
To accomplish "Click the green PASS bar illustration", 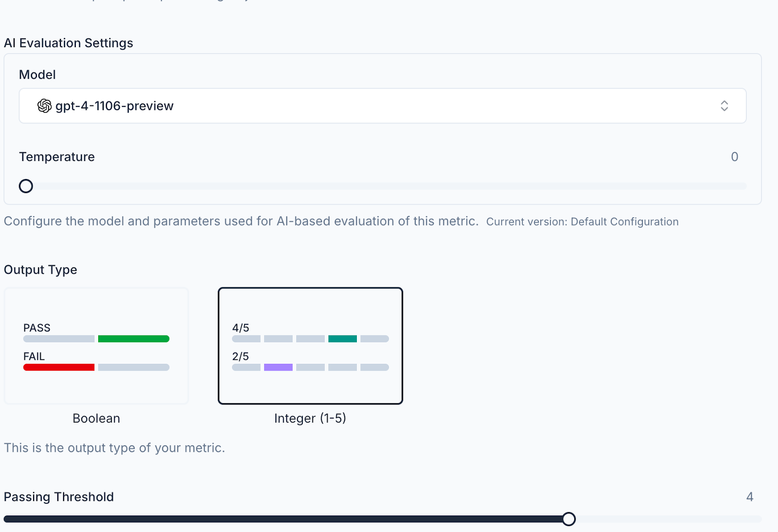I will pos(133,338).
